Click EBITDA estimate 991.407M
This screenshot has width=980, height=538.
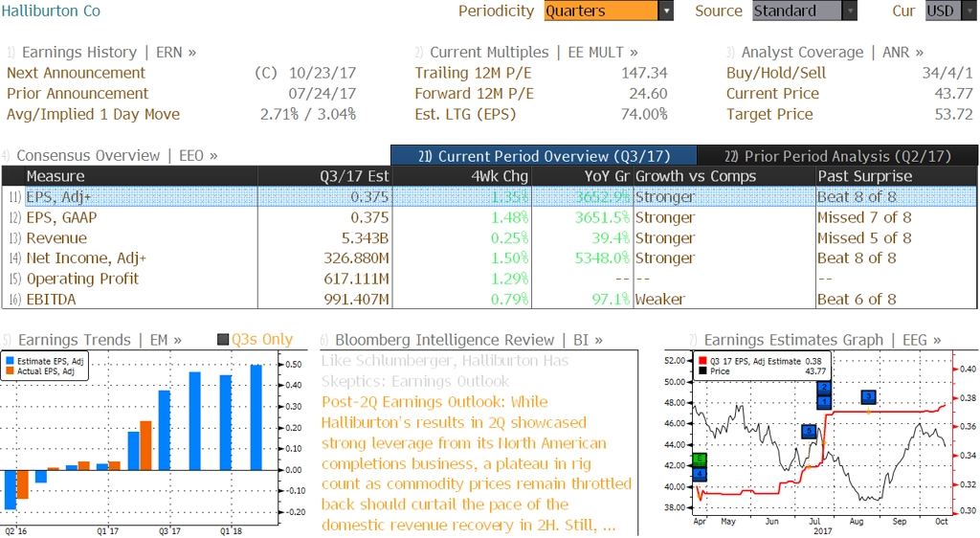356,300
